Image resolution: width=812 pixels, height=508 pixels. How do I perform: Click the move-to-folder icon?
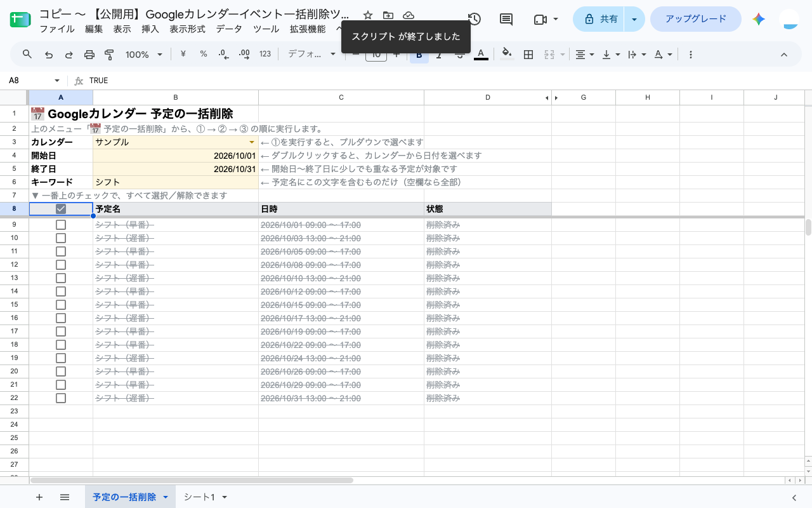pos(388,16)
